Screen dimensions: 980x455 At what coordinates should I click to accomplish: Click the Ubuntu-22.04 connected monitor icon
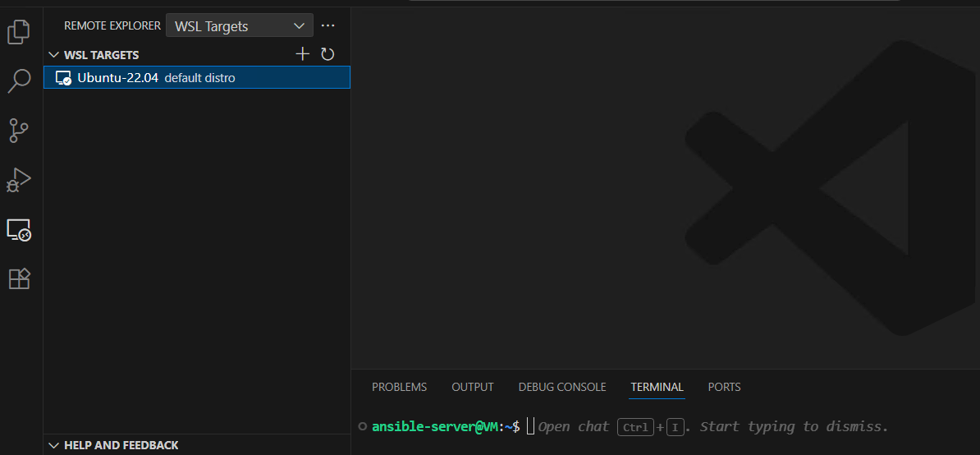tap(64, 78)
